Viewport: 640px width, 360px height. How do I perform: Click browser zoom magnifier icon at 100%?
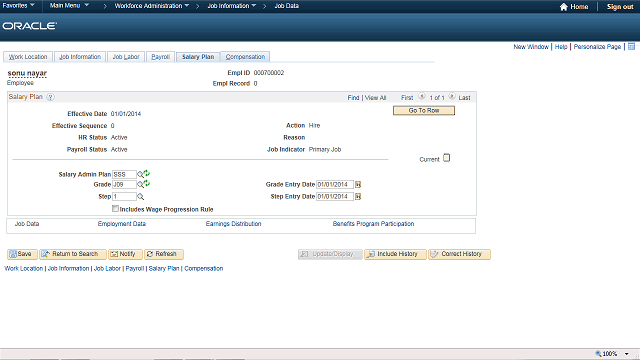[598, 353]
